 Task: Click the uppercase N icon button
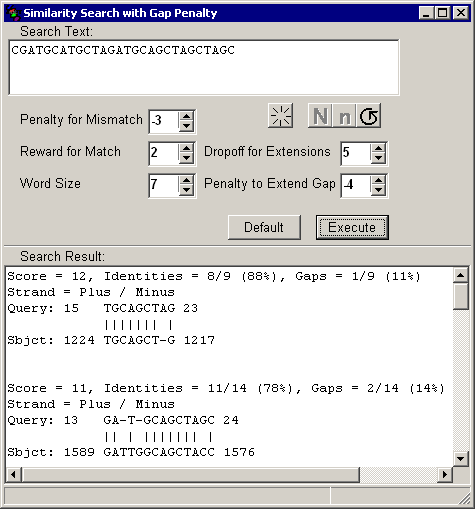320,116
